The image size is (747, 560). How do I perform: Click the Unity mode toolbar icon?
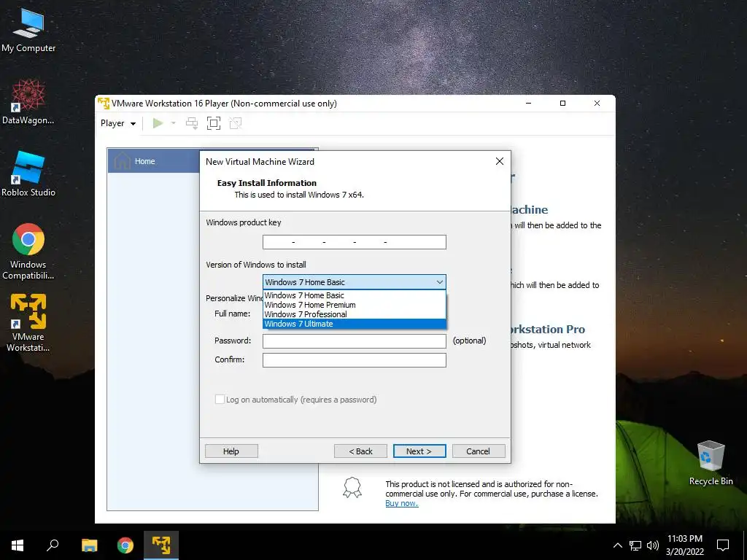(x=236, y=123)
